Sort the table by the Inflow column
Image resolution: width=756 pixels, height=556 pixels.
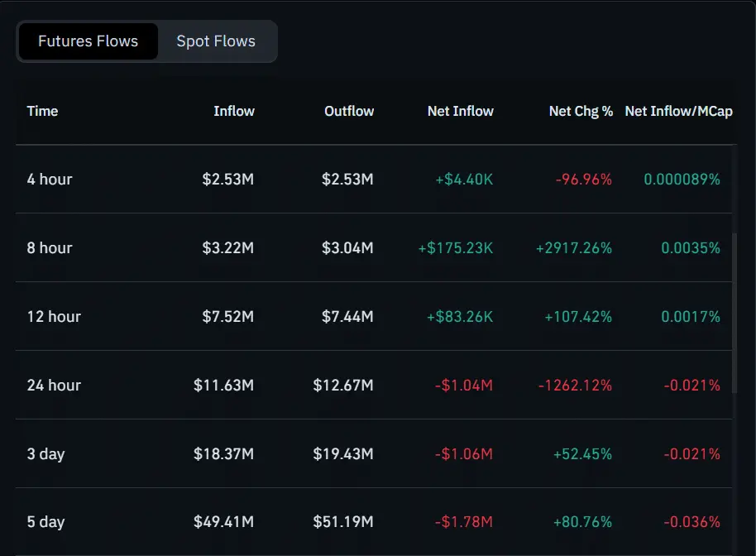coord(234,111)
